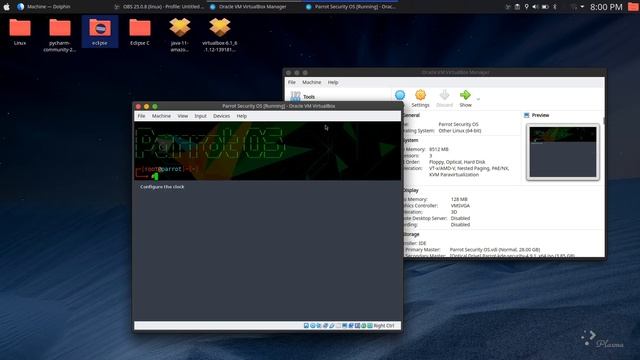Image resolution: width=640 pixels, height=360 pixels.
Task: Open the Linux folder on the desktop
Action: pos(20,32)
